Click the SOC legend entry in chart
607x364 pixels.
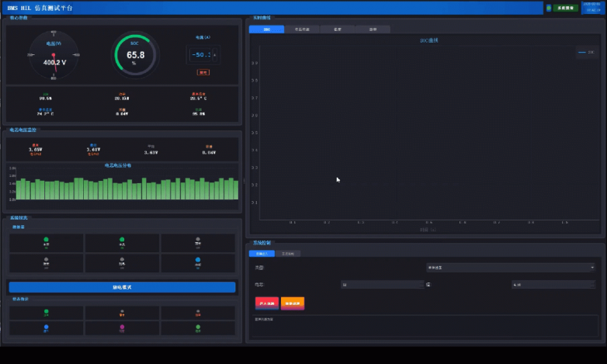pos(586,52)
